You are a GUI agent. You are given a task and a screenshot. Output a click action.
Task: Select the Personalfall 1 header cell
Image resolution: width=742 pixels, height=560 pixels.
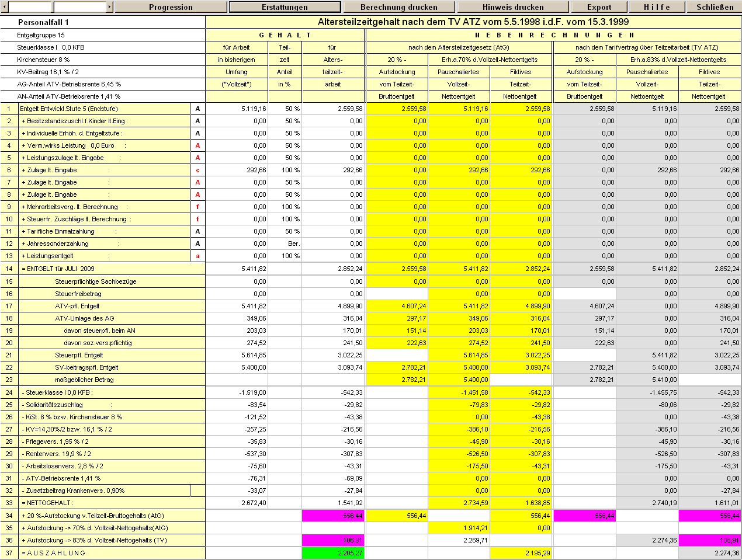(103, 22)
